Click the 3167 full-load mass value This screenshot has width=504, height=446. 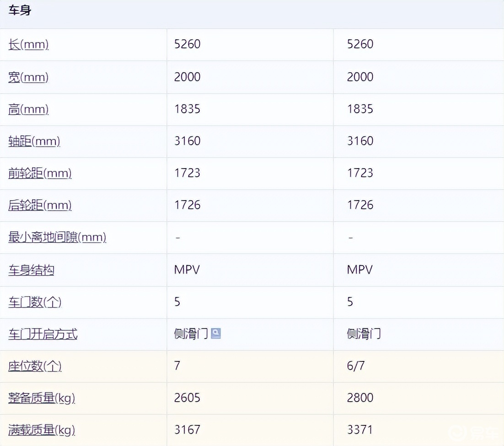pyautogui.click(x=188, y=430)
